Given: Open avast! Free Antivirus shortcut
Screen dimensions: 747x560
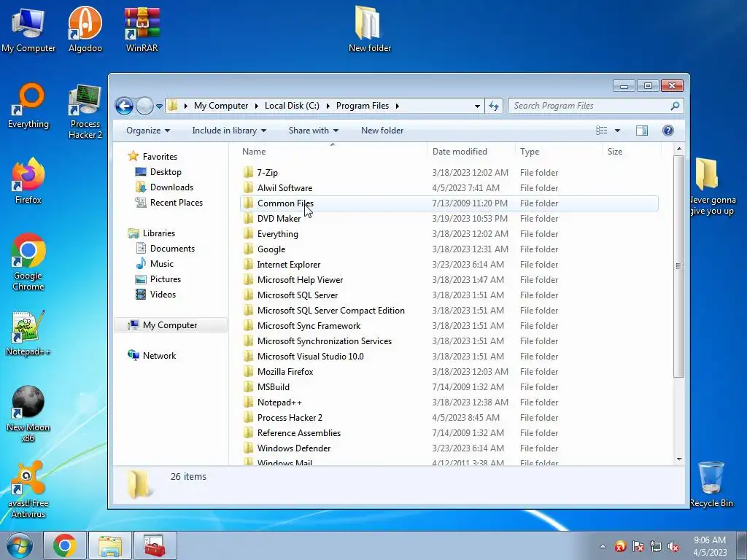Looking at the screenshot, I should pos(28,489).
